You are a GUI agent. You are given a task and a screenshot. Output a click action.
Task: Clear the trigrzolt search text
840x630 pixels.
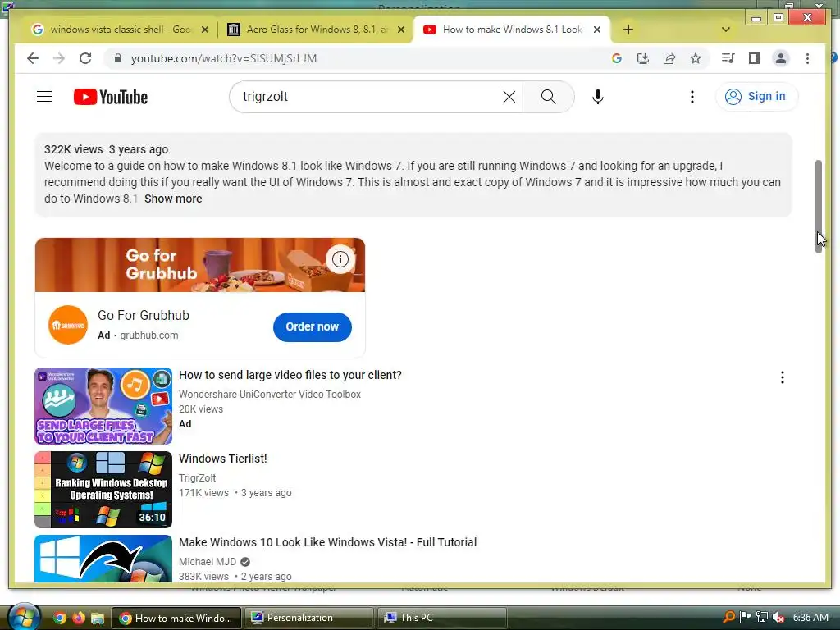pos(509,97)
